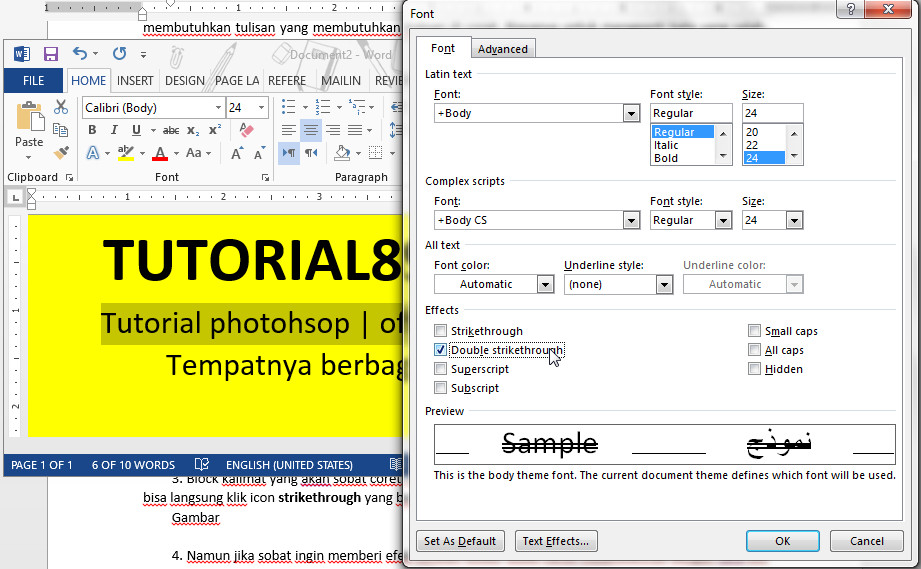Click the Clear All Formatting eraser icon

pyautogui.click(x=246, y=130)
